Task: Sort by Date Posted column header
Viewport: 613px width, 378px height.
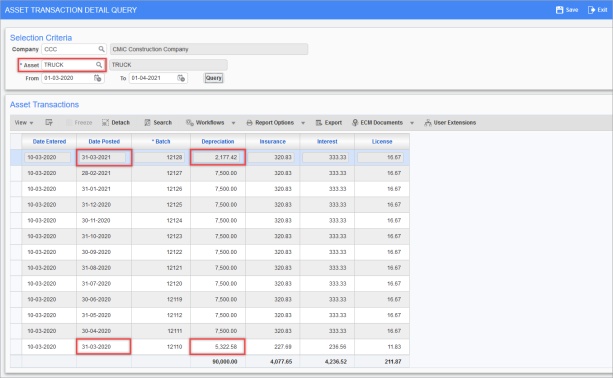Action: click(x=104, y=142)
